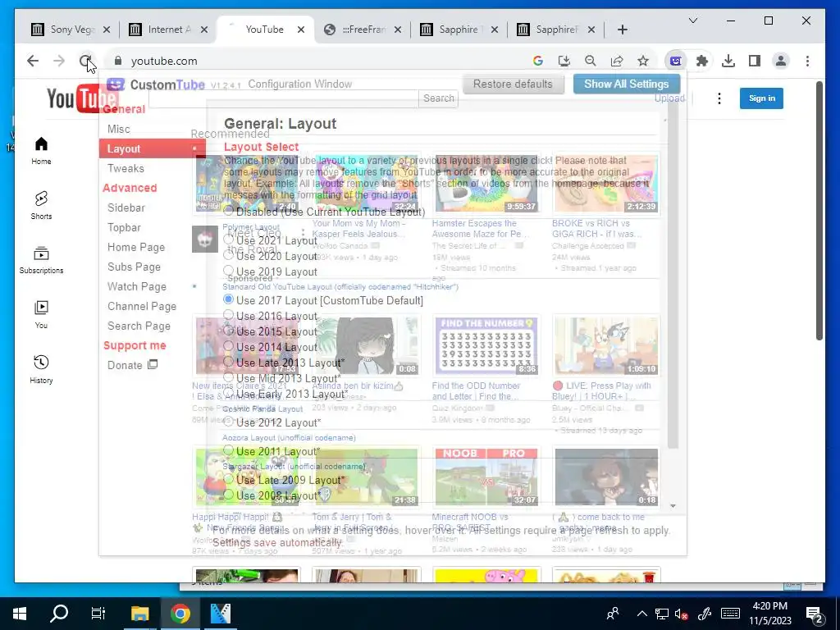Open the tab search dropdown chevron
840x630 pixels.
692,21
